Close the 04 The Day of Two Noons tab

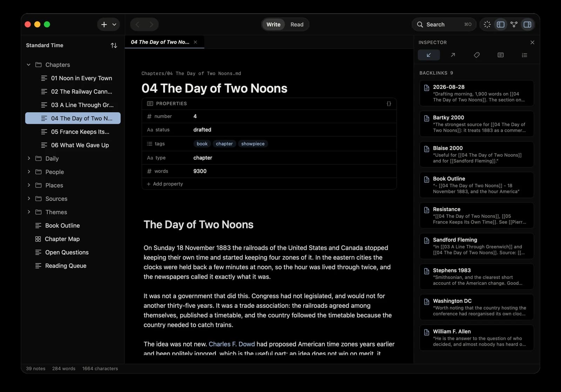tap(195, 42)
